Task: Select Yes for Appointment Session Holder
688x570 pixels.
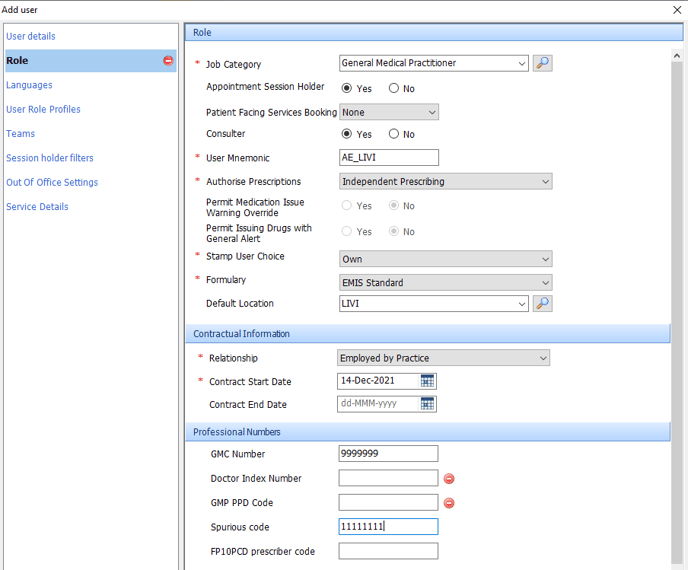Action: [347, 88]
